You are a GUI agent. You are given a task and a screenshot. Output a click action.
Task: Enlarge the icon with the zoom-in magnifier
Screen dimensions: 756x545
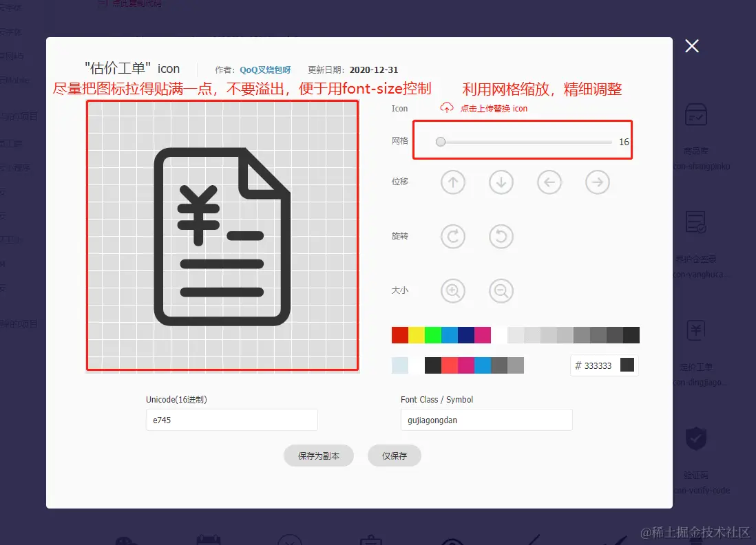453,291
